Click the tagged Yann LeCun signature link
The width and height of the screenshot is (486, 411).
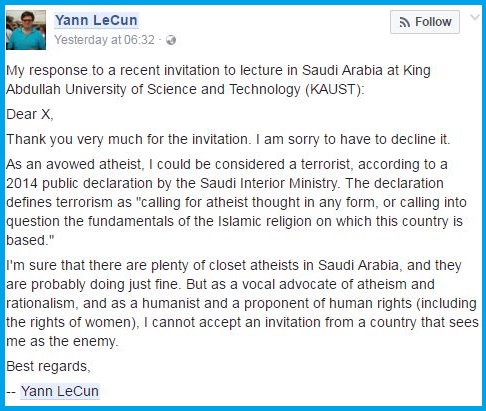60,391
